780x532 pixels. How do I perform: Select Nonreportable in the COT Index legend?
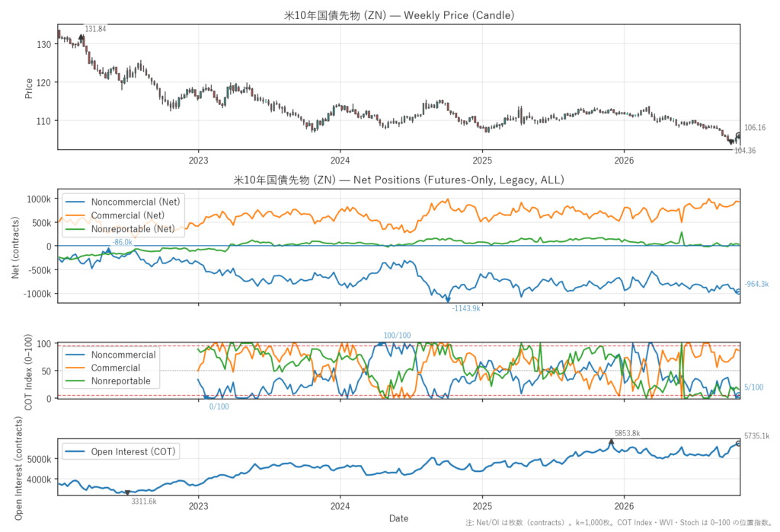(121, 381)
